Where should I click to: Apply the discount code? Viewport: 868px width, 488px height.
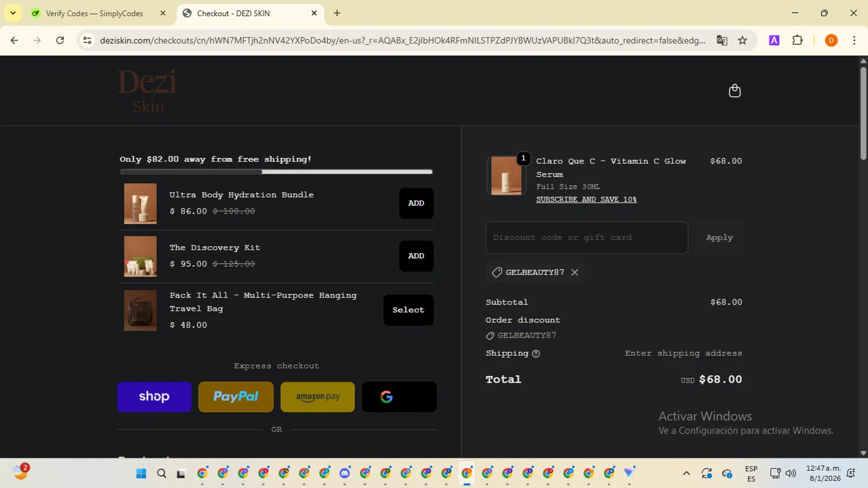(719, 237)
